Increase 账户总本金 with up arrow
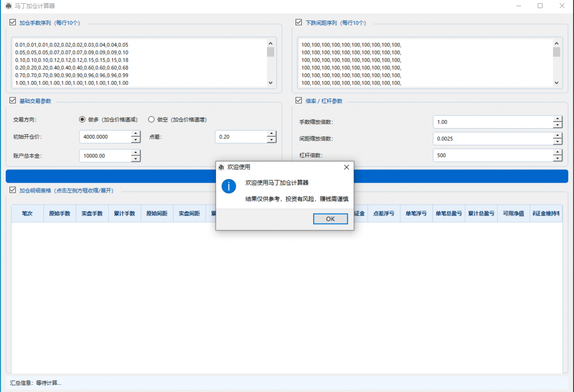The image size is (574, 392). [x=136, y=152]
